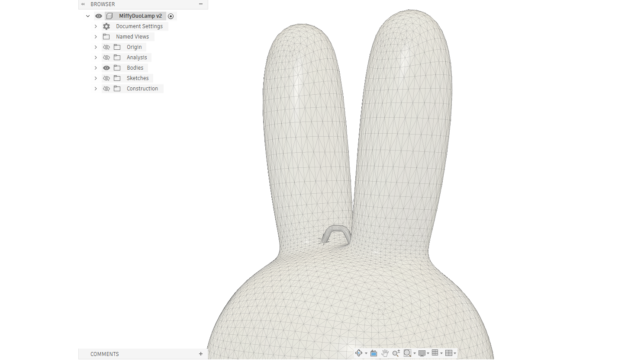
Task: Show the hidden Analysis folder
Action: tap(106, 58)
